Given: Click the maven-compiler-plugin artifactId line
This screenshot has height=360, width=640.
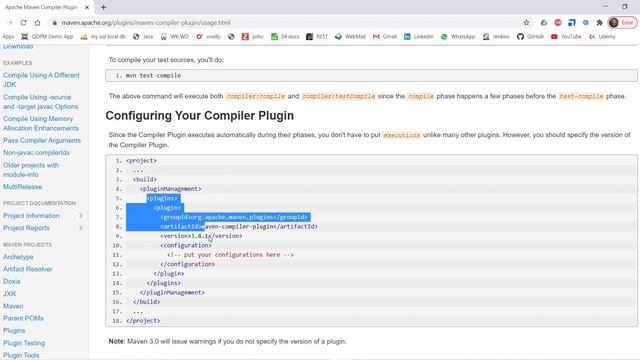Looking at the screenshot, I should pos(239,227).
